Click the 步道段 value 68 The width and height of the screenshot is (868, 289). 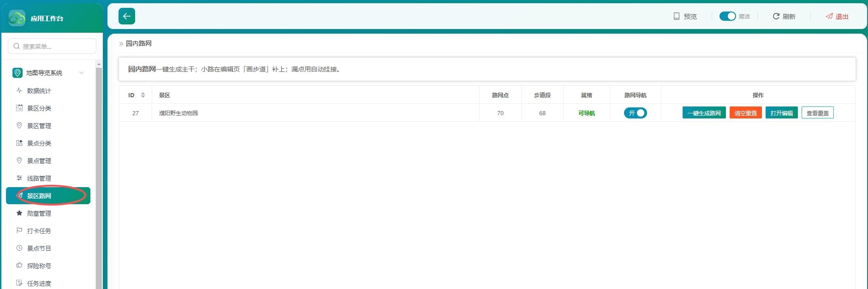coord(542,113)
